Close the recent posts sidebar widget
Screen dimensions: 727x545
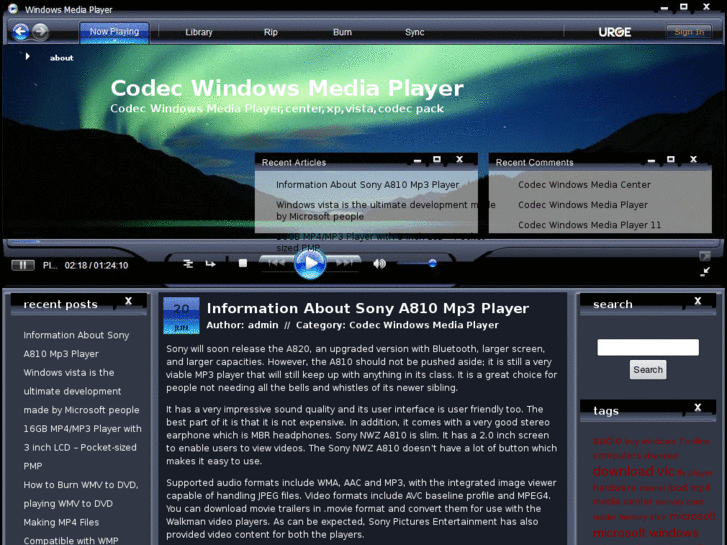pyautogui.click(x=128, y=301)
